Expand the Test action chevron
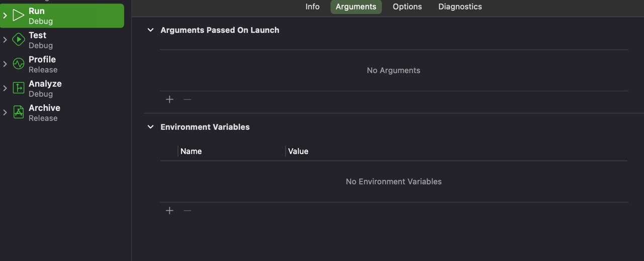The image size is (644, 261). click(5, 40)
